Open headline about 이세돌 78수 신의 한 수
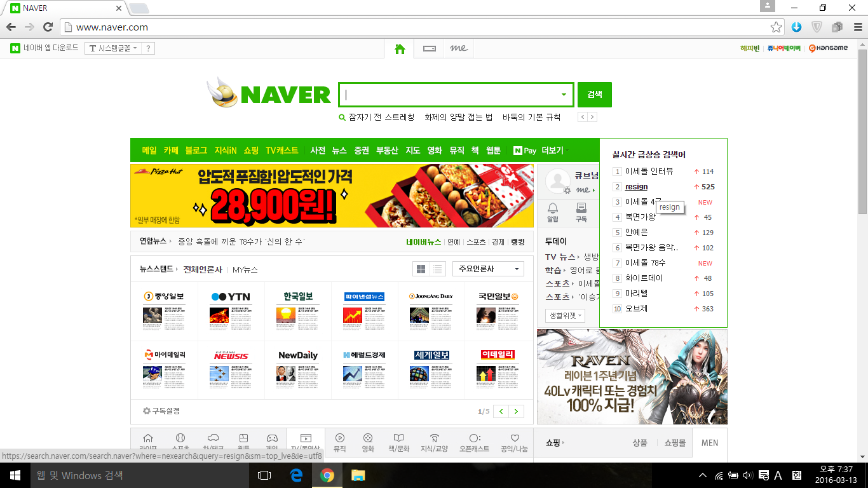 tap(241, 241)
